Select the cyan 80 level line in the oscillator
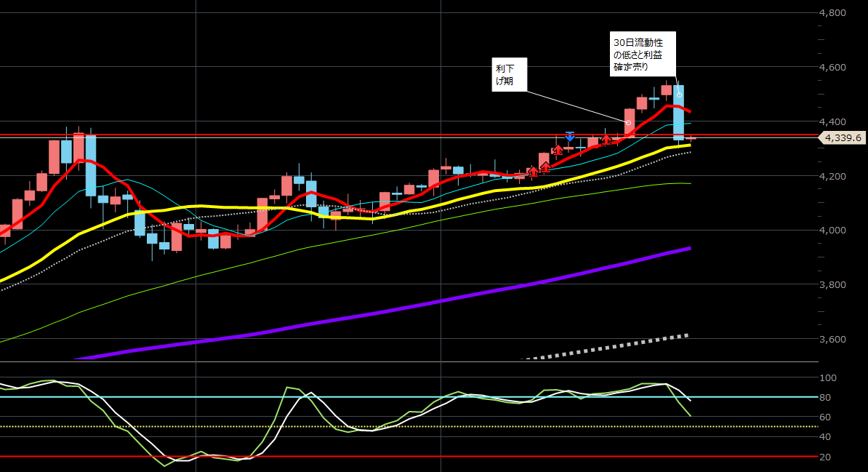Image resolution: width=868 pixels, height=472 pixels. 218,397
